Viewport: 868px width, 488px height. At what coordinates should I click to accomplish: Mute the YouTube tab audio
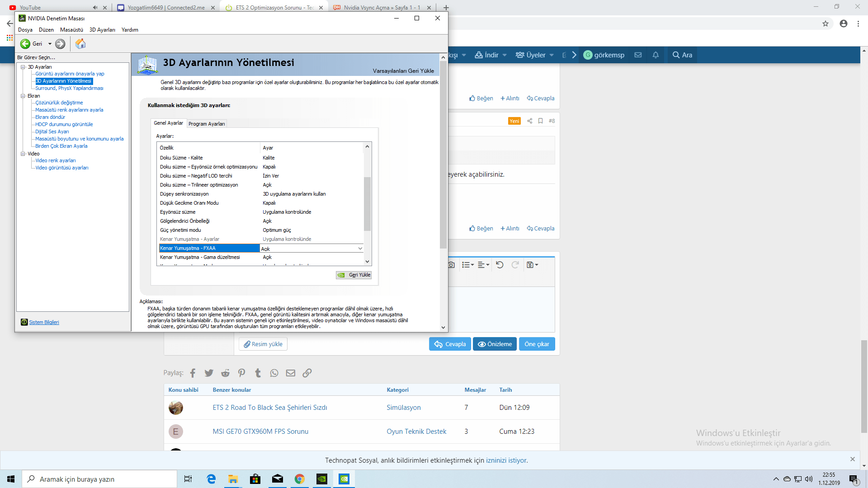tap(95, 8)
